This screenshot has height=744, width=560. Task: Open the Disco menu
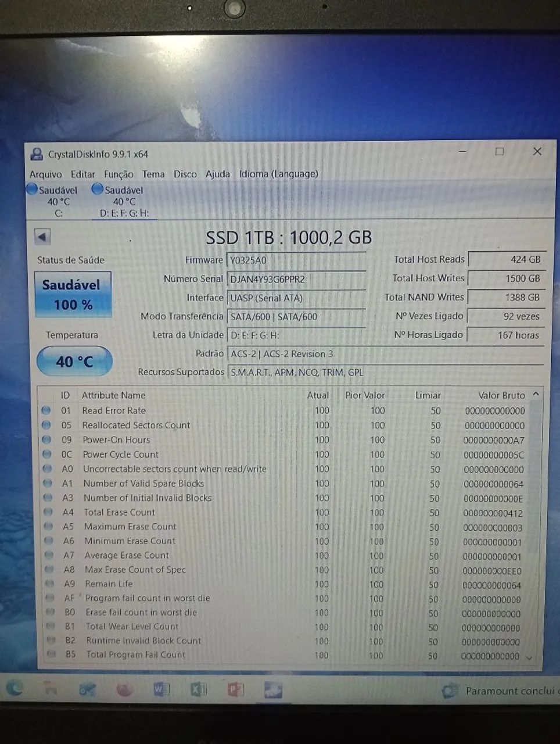(x=185, y=174)
